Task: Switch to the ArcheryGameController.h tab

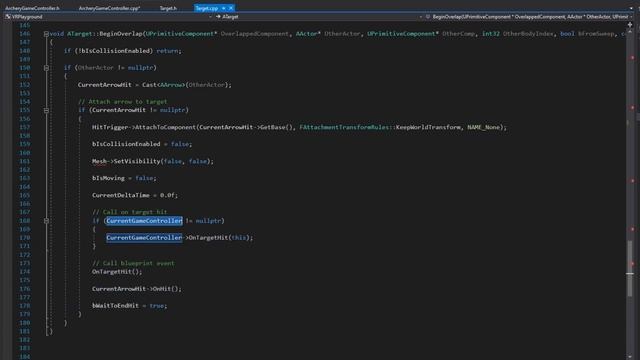Action: 32,8
